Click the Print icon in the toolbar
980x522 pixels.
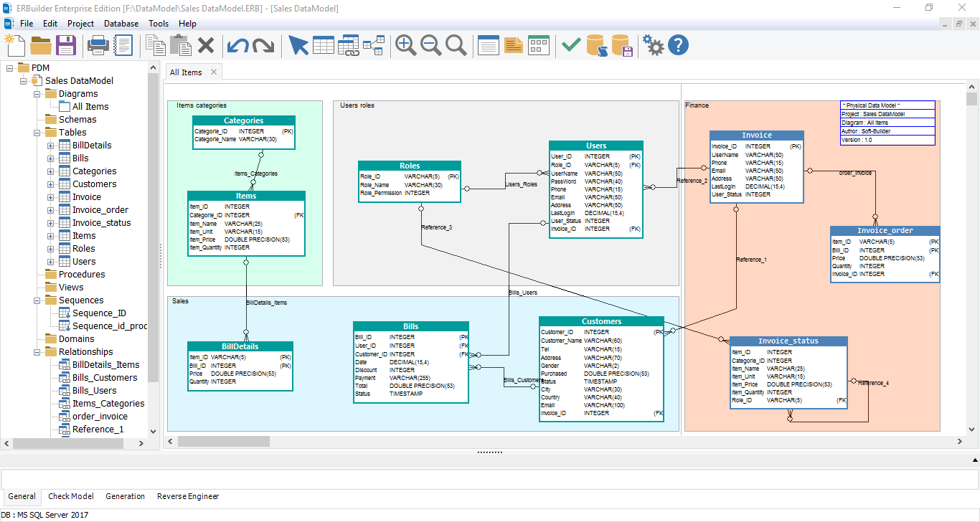point(98,44)
